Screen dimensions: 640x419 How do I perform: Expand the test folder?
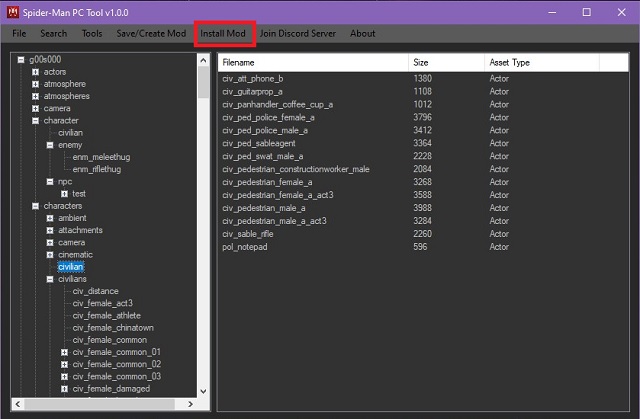(x=64, y=194)
